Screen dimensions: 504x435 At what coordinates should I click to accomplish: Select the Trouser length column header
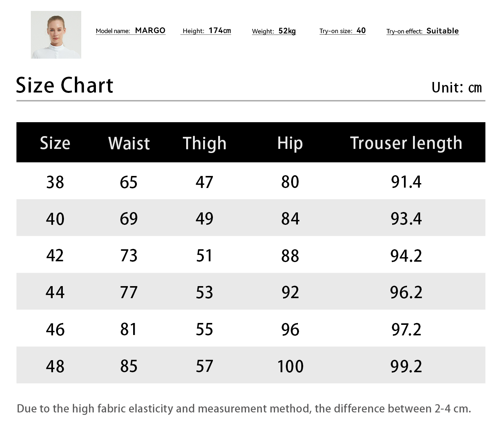406,143
